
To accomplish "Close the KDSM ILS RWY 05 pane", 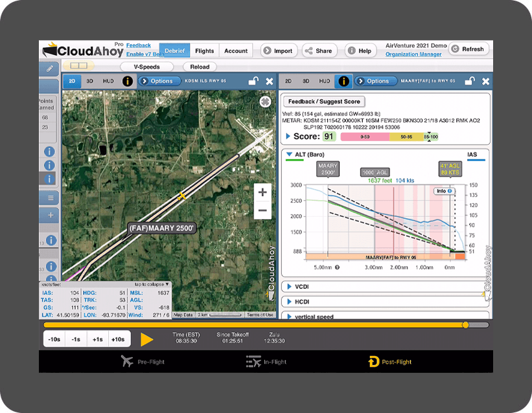I will [x=270, y=82].
